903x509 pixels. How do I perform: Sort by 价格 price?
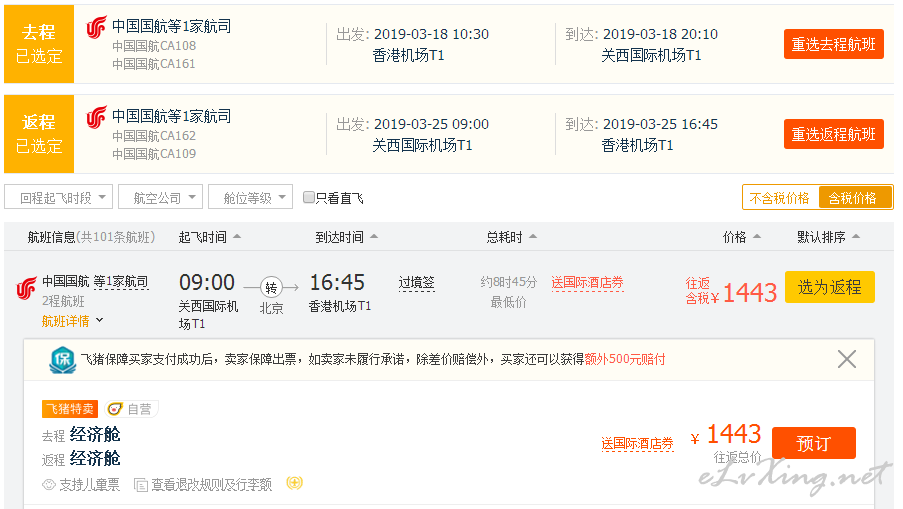742,237
